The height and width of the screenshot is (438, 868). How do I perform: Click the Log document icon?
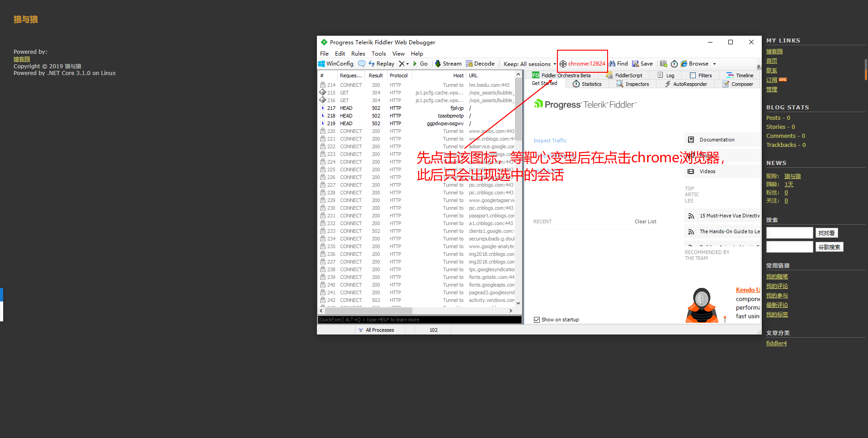pos(660,75)
